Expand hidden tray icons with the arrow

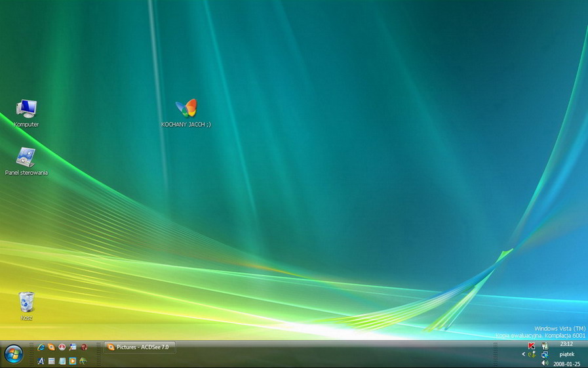(x=524, y=354)
